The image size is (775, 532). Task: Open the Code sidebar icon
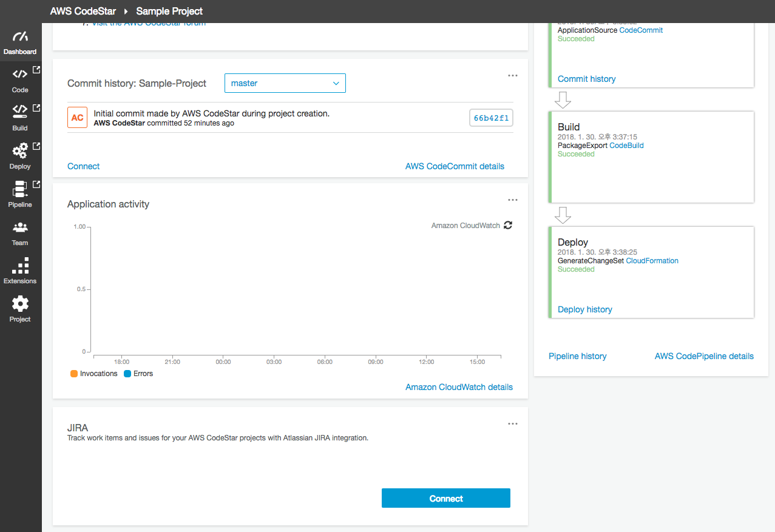coord(20,75)
